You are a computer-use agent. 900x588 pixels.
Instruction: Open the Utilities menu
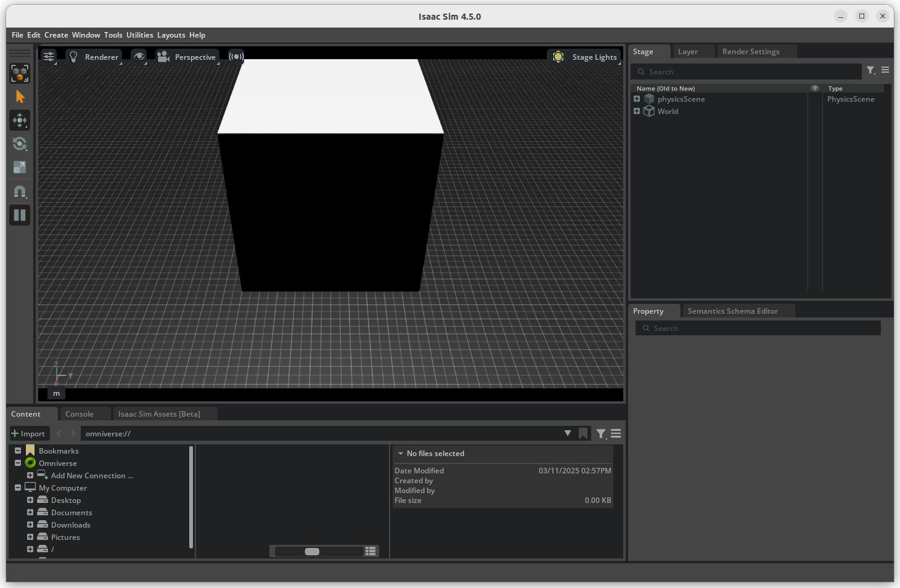click(140, 35)
